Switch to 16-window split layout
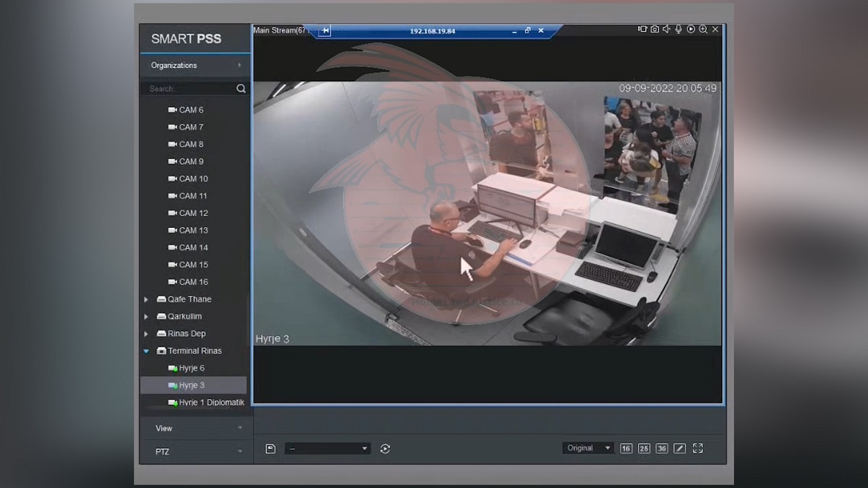 (626, 449)
